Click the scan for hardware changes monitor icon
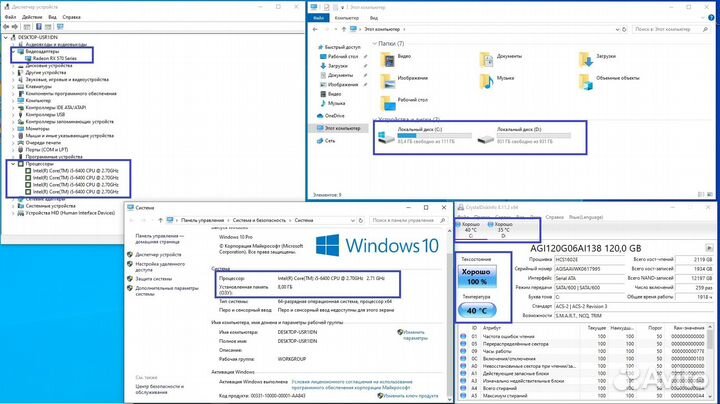The height and width of the screenshot is (404, 720). (x=60, y=27)
